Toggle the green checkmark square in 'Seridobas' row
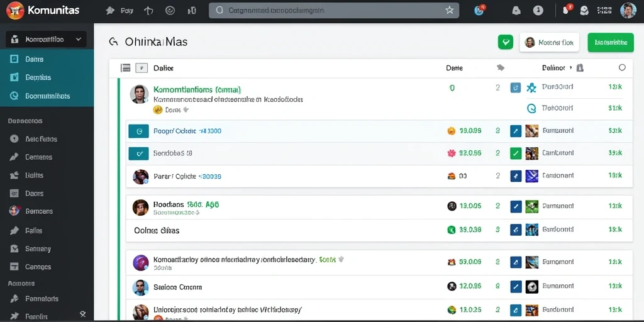The width and height of the screenshot is (644, 322). coord(516,153)
